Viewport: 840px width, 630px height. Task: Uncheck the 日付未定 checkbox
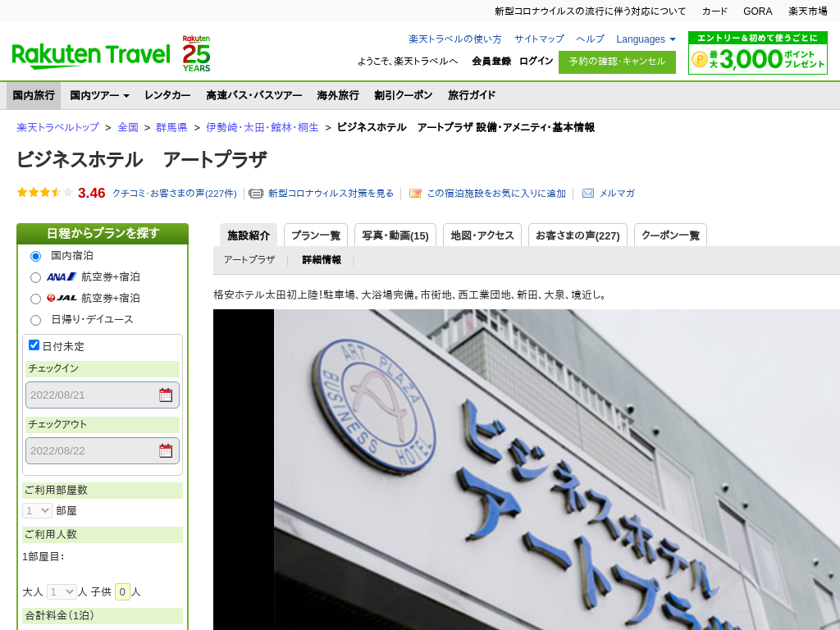tap(34, 345)
